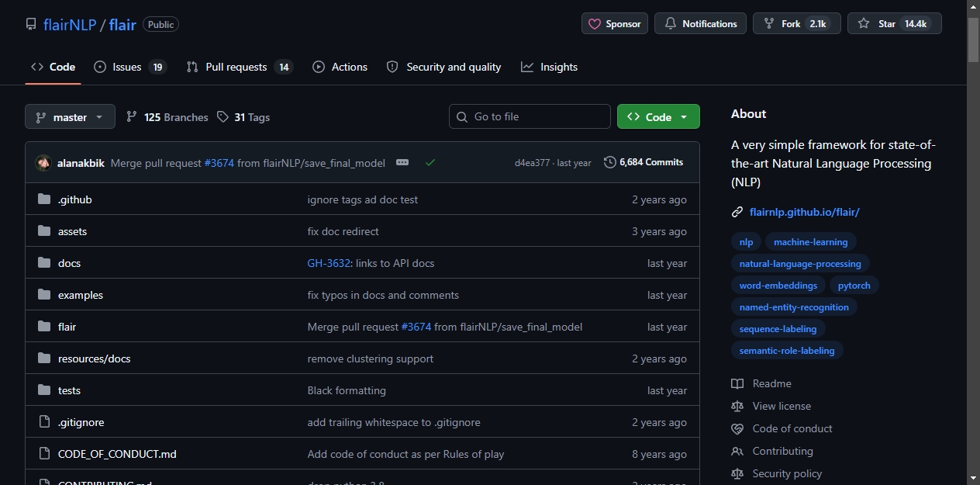Image resolution: width=980 pixels, height=485 pixels.
Task: Select the pytorch topic tag
Action: point(854,286)
